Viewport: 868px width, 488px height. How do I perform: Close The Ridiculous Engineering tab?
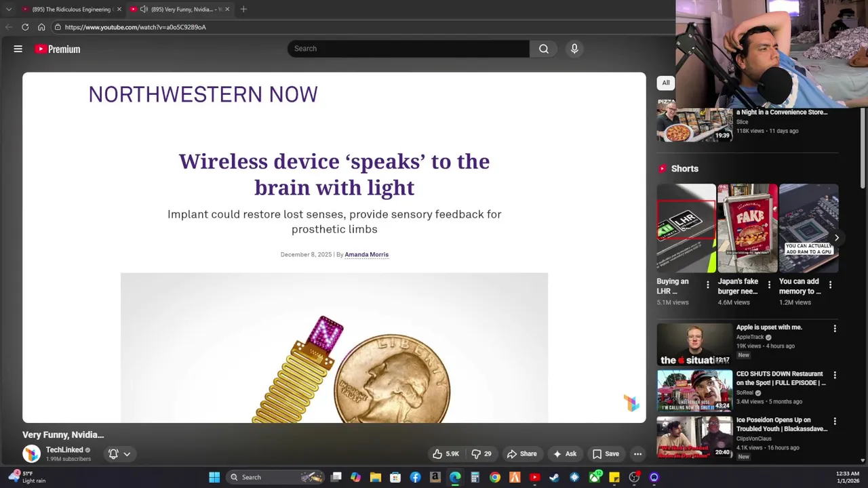pos(119,9)
